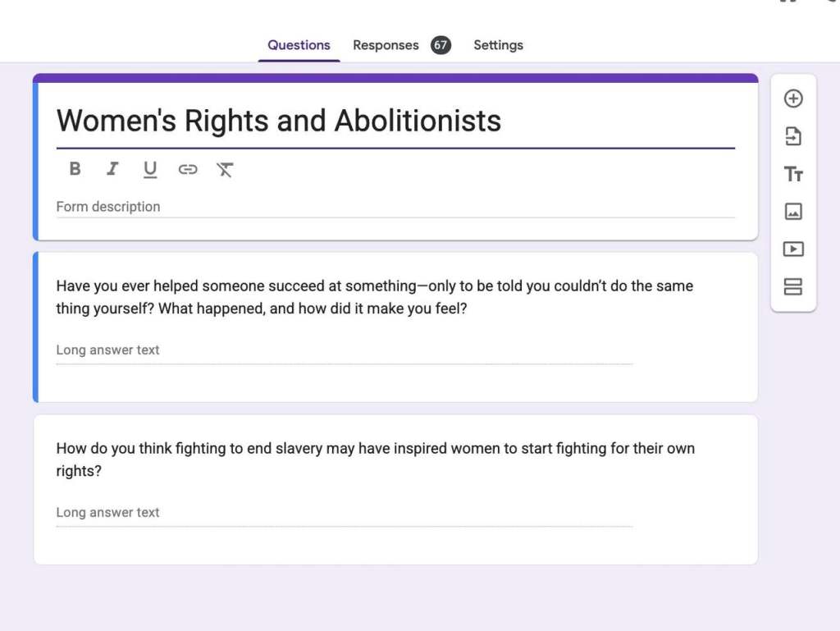Add a video using the sidebar icon
Screen dimensions: 840x631
point(793,249)
